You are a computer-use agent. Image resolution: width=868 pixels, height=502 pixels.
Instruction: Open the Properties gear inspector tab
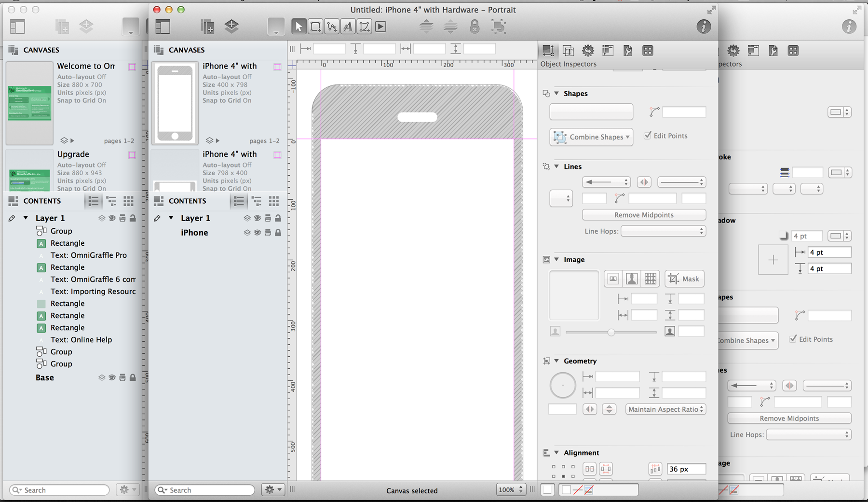point(588,51)
